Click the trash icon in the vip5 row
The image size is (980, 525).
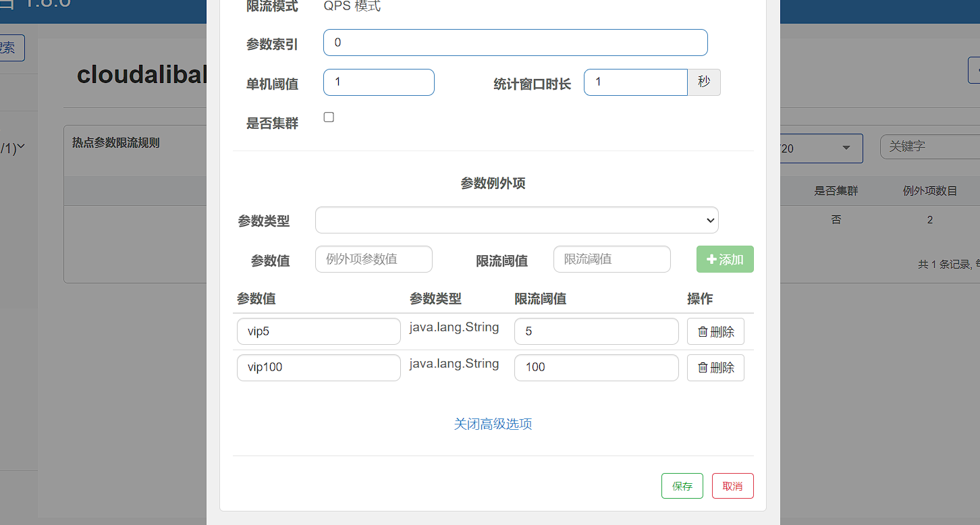pos(703,332)
